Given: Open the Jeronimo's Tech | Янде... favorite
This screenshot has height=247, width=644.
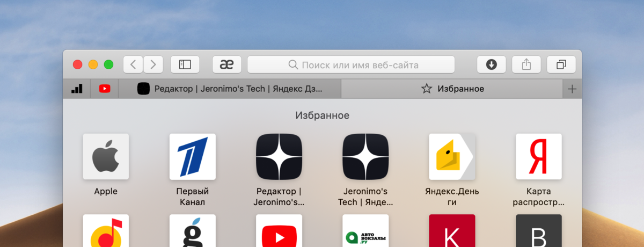Looking at the screenshot, I should click(365, 157).
